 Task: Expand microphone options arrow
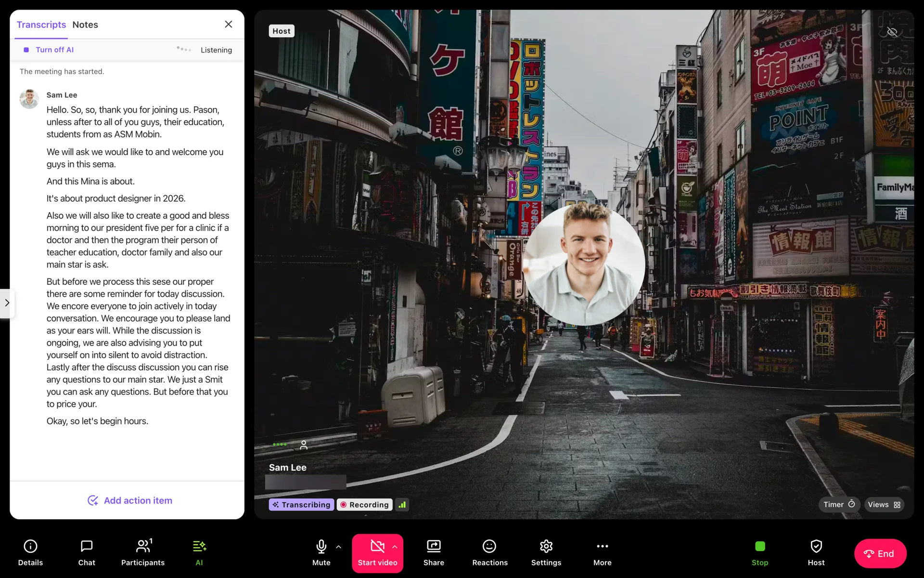coord(339,547)
